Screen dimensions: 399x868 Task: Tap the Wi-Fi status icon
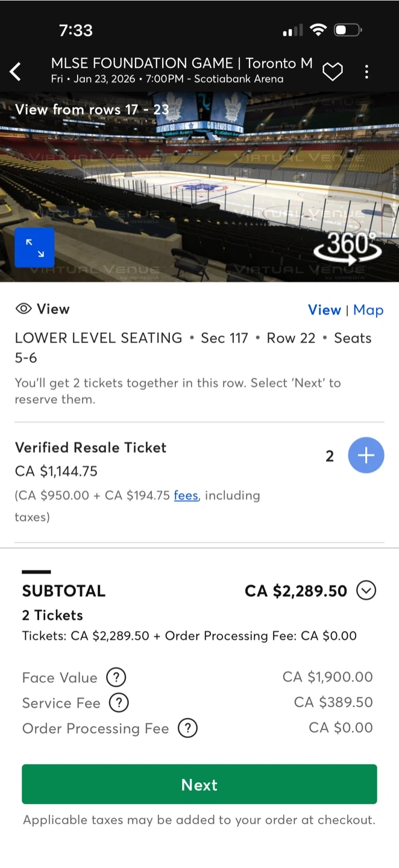[318, 30]
